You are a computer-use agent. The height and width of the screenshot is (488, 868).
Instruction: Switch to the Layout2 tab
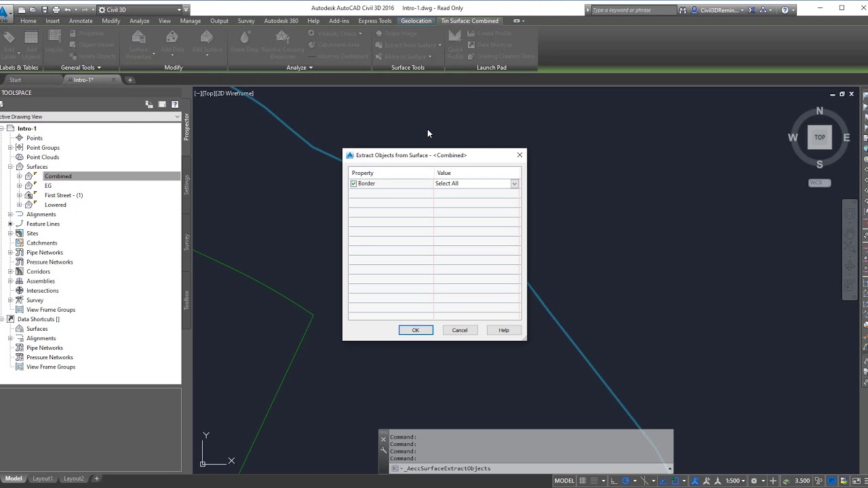[74, 479]
